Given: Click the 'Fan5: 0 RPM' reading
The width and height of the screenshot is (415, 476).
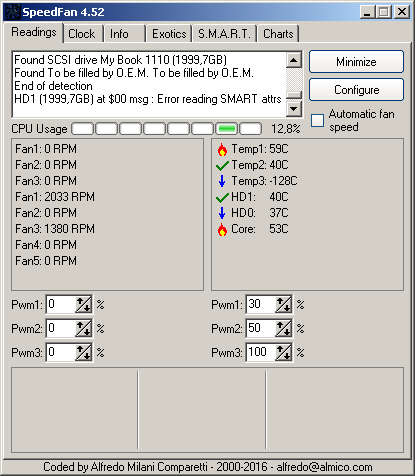Looking at the screenshot, I should 46,261.
